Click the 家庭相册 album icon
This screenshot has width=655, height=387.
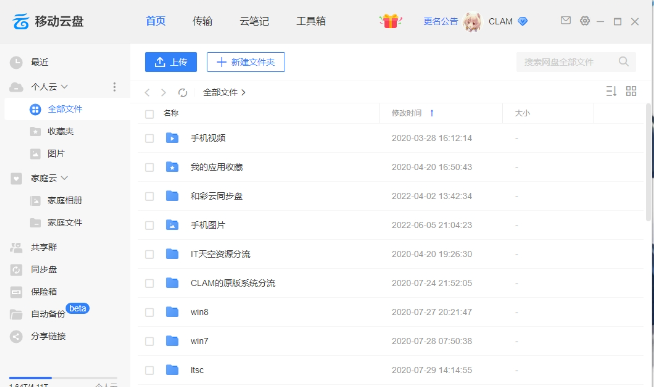click(x=36, y=201)
